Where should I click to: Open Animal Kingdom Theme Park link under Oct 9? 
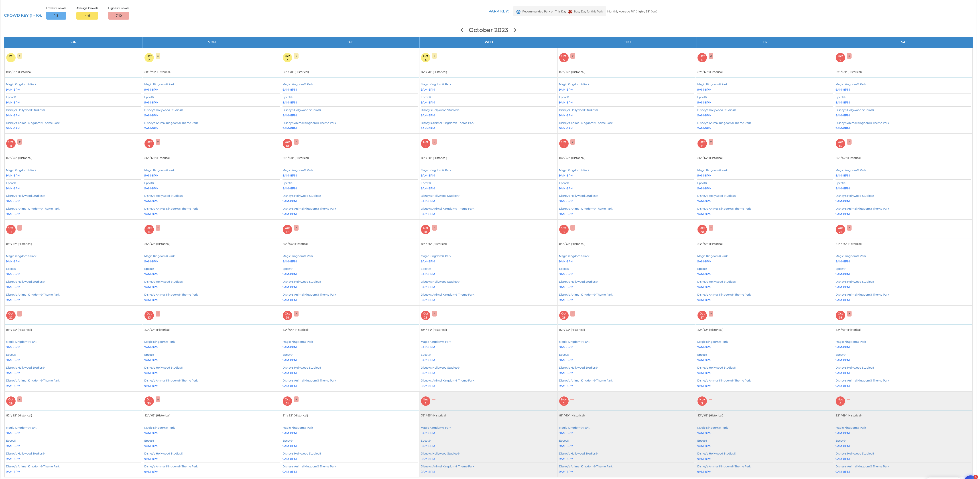coord(171,209)
